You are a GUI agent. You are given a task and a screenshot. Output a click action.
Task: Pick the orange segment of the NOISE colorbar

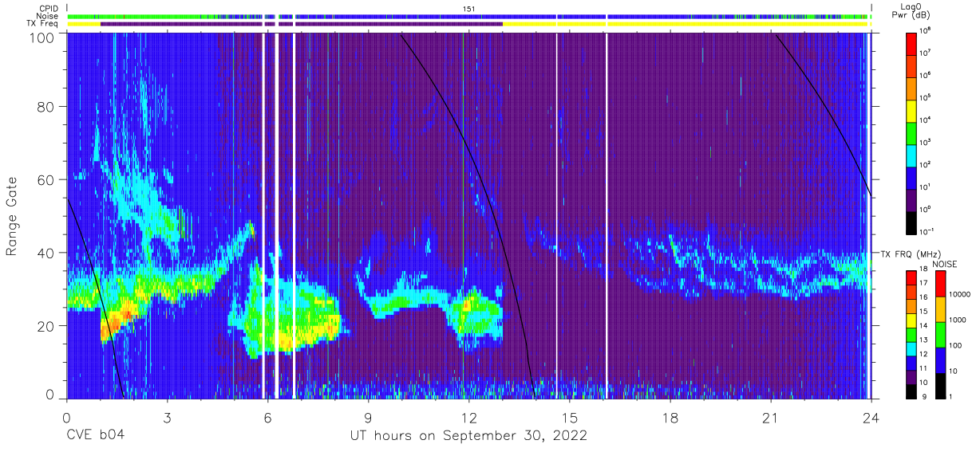click(940, 309)
